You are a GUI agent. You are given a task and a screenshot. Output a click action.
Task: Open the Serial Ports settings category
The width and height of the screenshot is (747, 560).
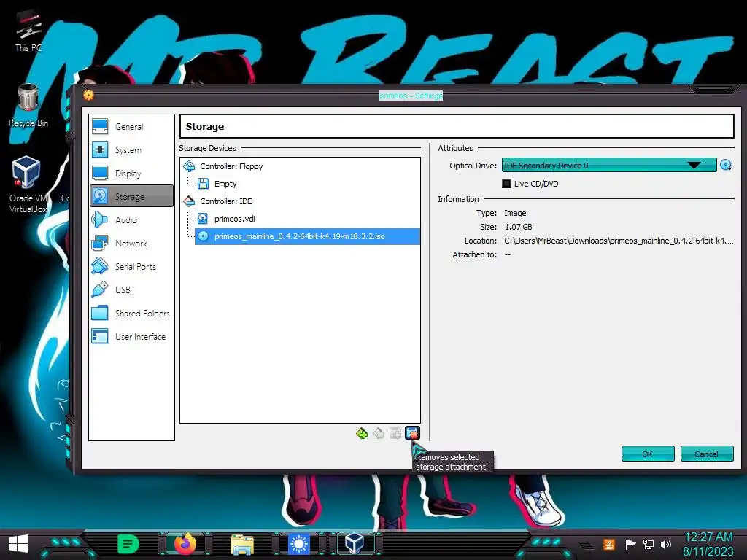pos(131,267)
